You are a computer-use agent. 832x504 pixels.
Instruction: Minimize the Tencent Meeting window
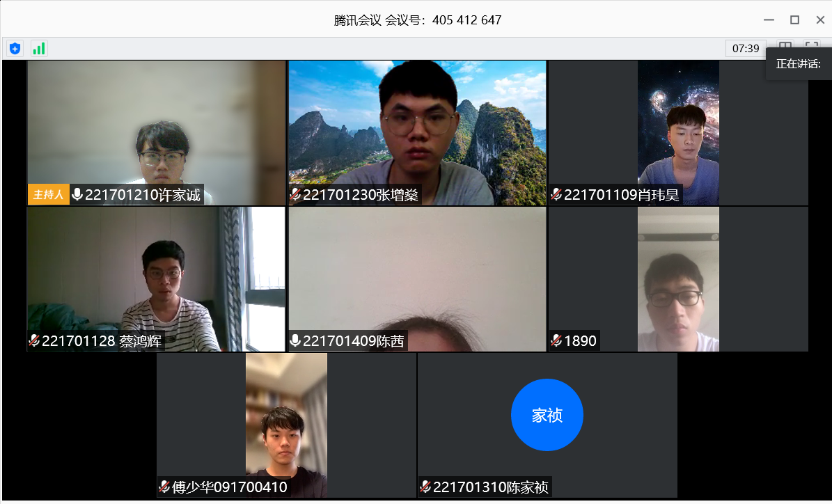(769, 20)
